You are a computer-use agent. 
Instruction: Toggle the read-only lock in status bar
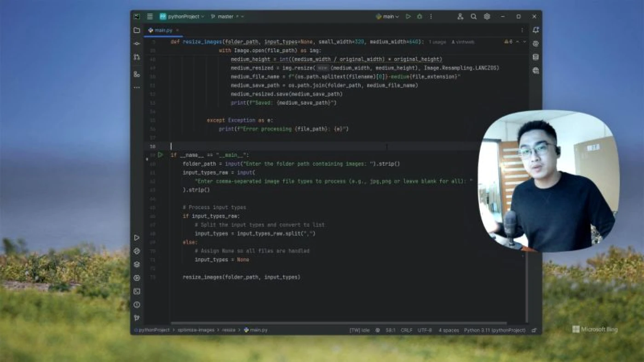534,330
